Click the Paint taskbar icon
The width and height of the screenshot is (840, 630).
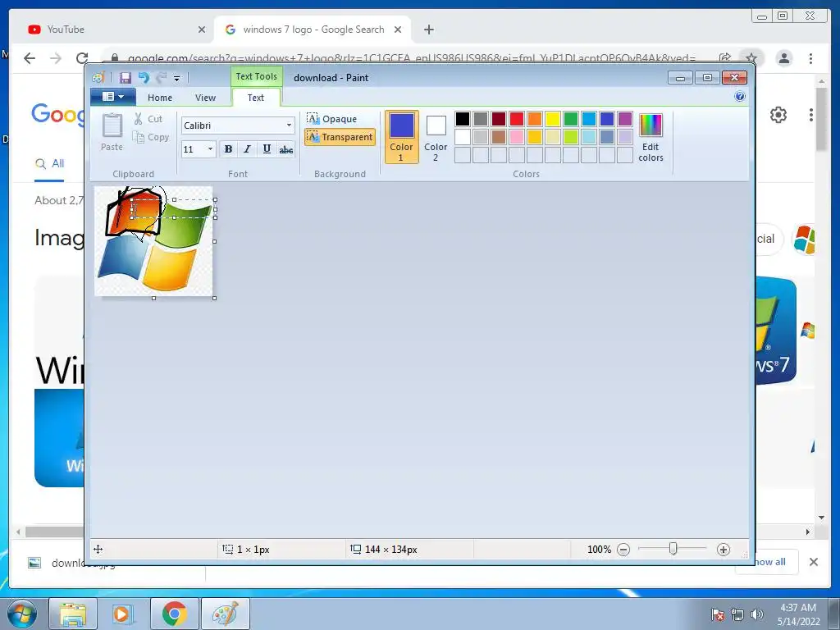click(225, 614)
